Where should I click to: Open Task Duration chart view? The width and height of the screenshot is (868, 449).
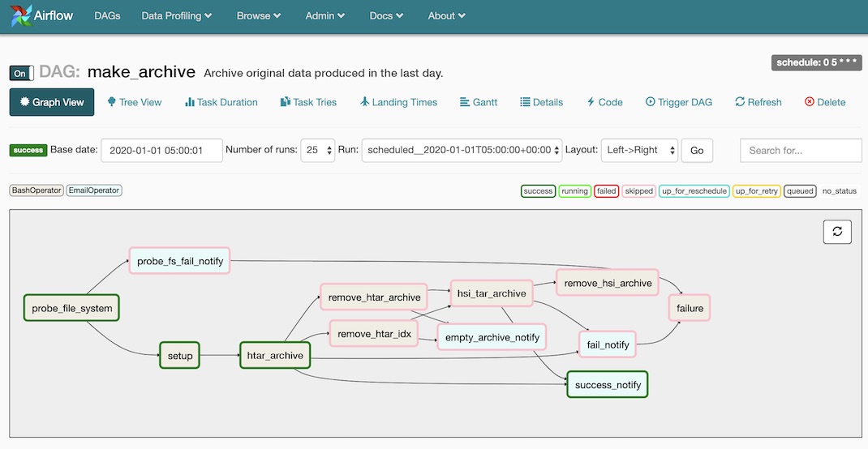[x=221, y=102]
